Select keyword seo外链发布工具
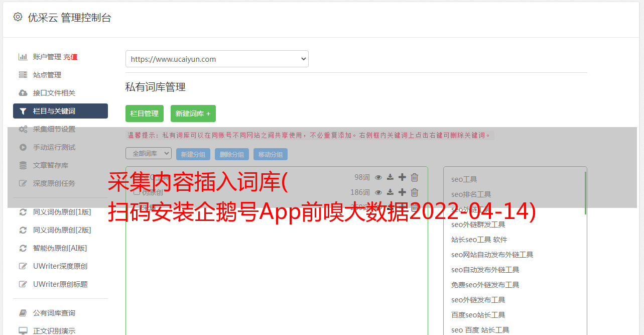Screen dimensions: 644x335 click(478, 300)
